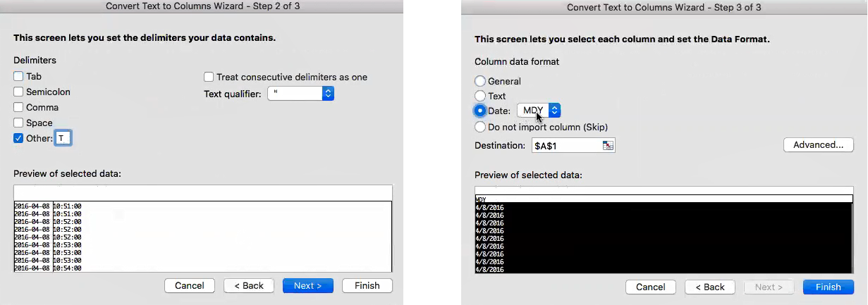This screenshot has width=868, height=305.
Task: Toggle Treat consecutive delimiters as one
Action: (209, 77)
